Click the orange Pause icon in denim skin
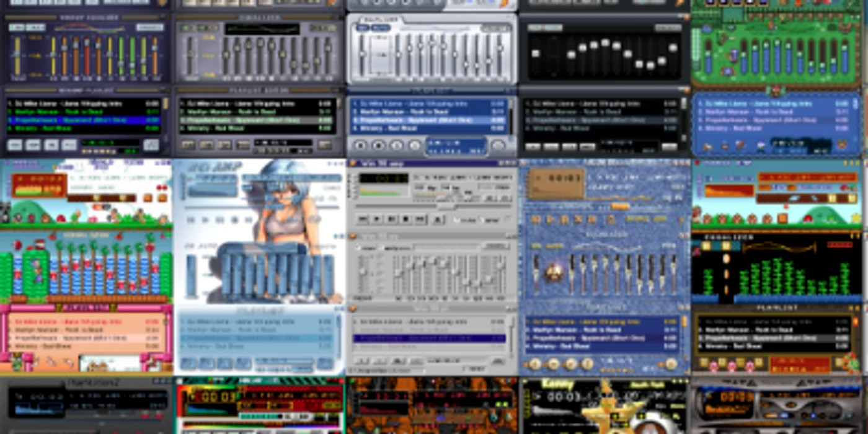 [564, 219]
